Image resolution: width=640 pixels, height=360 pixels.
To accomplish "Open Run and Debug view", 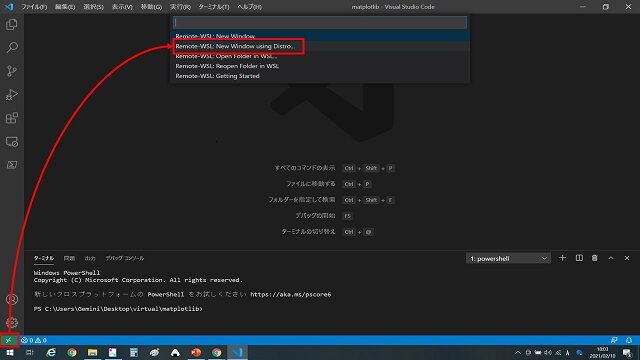I will 12,95.
